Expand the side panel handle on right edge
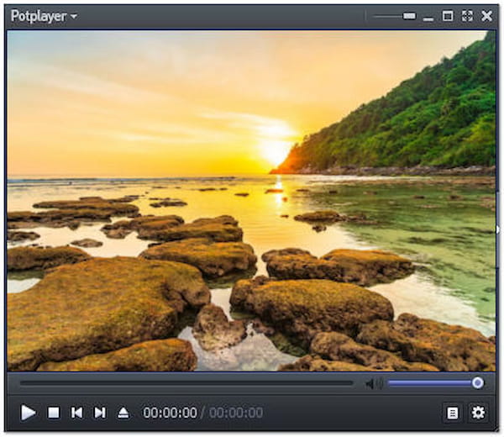Image resolution: width=504 pixels, height=437 pixels. coord(499,229)
